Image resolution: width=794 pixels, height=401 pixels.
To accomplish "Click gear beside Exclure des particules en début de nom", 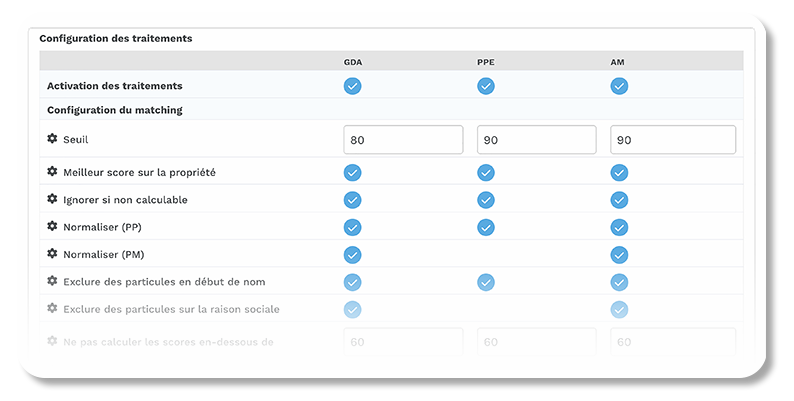I will [x=53, y=281].
